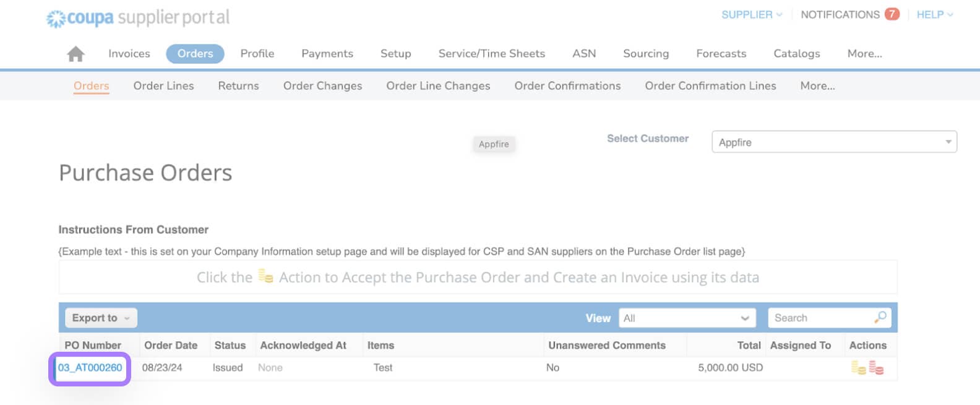Open the Export to dropdown button
The width and height of the screenshot is (980, 405).
(x=101, y=318)
